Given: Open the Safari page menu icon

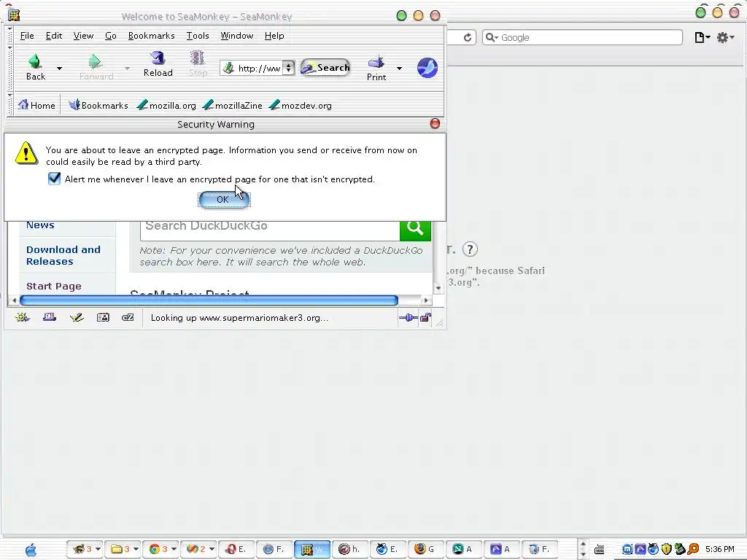Looking at the screenshot, I should (x=703, y=37).
